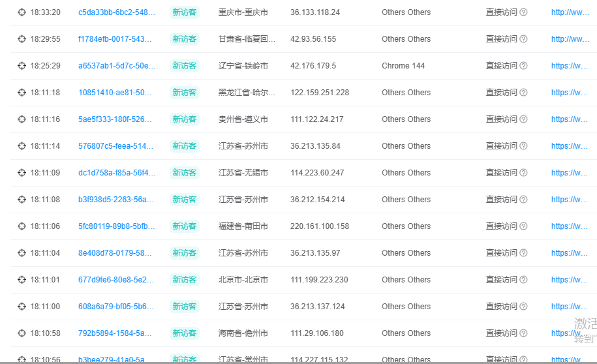Click help icon beside 直接访问 for 114.223.60.247
Image resolution: width=597 pixels, height=364 pixels.
pos(523,172)
